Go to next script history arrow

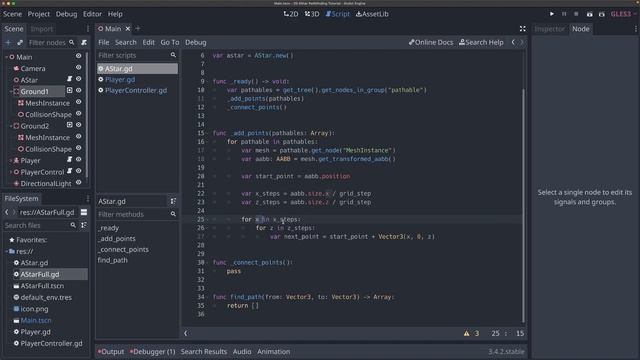point(521,42)
